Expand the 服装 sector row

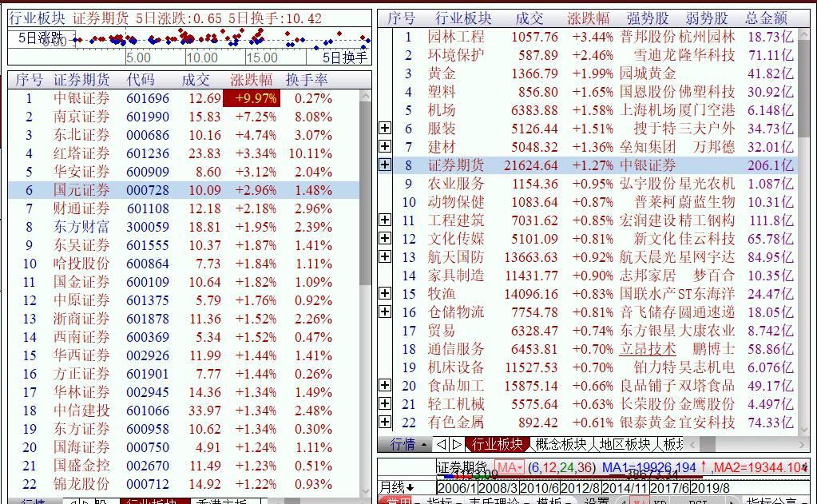385,129
